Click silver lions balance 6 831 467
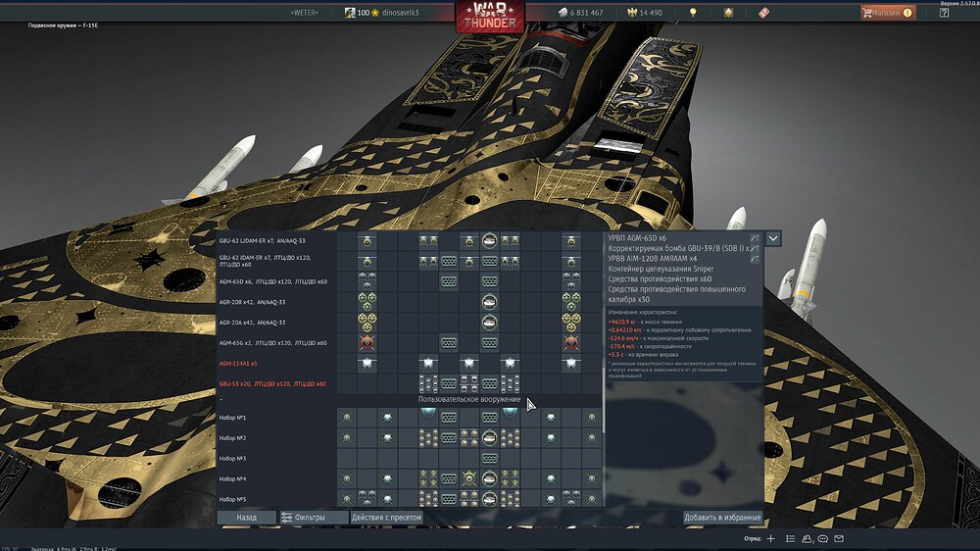The image size is (980, 551). pyautogui.click(x=580, y=13)
